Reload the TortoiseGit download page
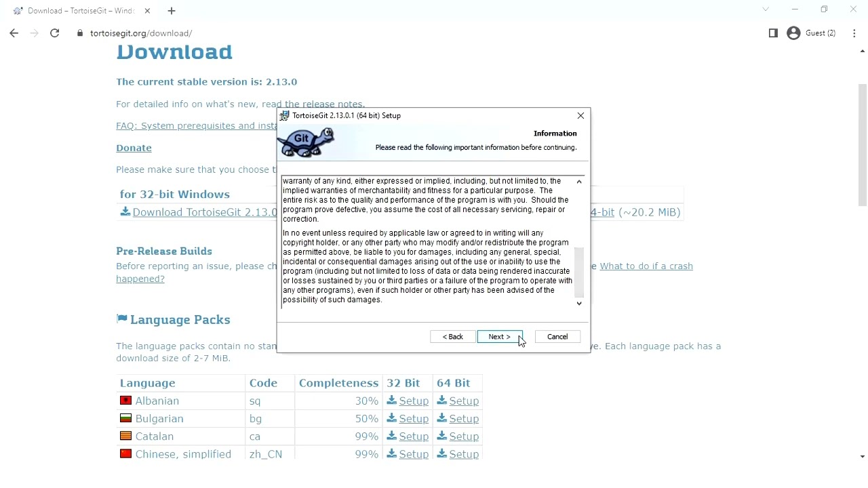 (55, 33)
